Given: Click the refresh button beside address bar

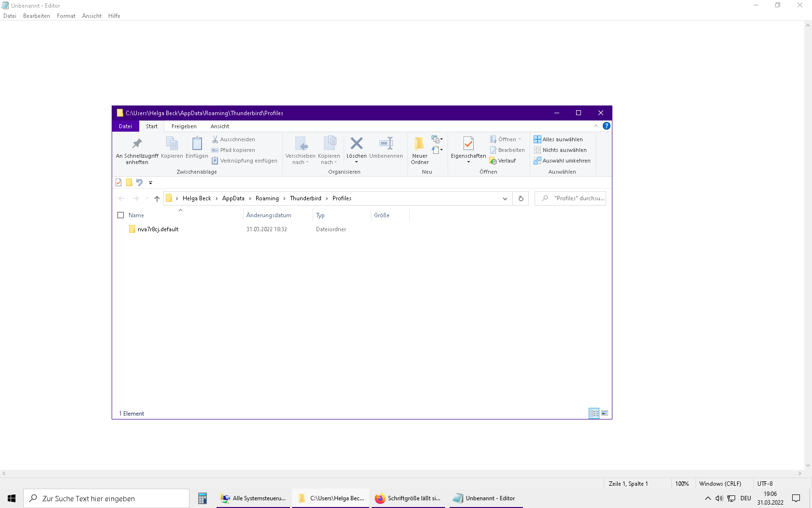Looking at the screenshot, I should pos(521,198).
